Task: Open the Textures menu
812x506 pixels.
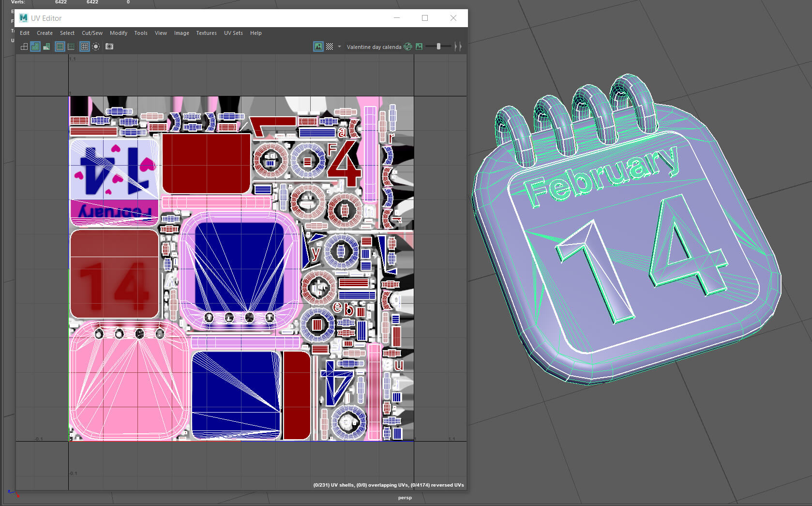Action: (206, 33)
